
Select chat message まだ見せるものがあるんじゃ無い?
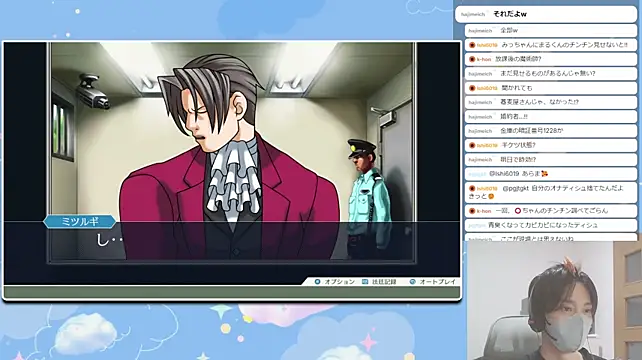[x=551, y=73]
